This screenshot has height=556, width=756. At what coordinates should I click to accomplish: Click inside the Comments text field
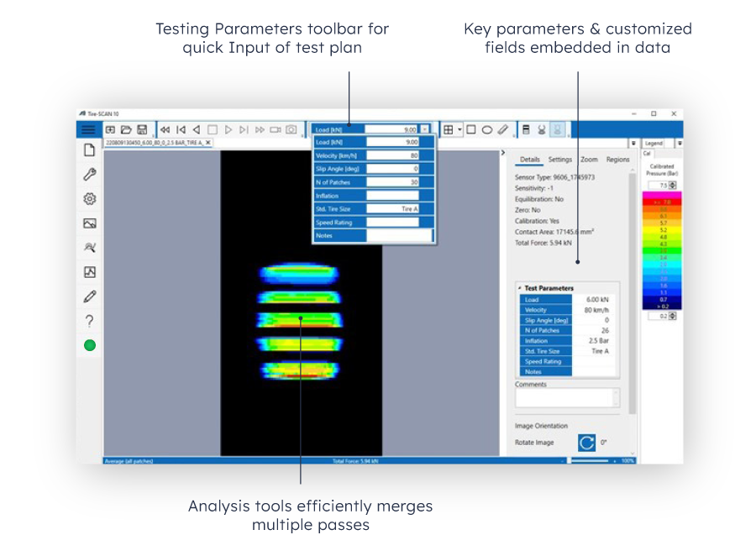tap(564, 397)
